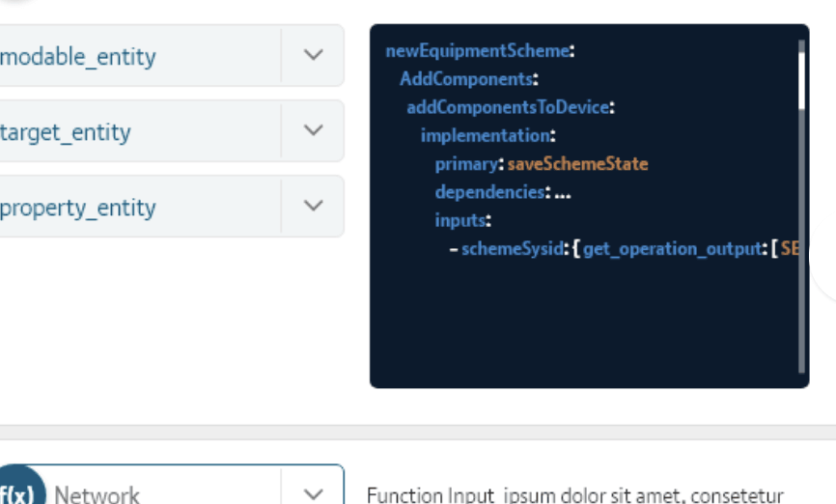Click the f(x) function icon
Screen dimensions: 836x504
tap(15, 493)
